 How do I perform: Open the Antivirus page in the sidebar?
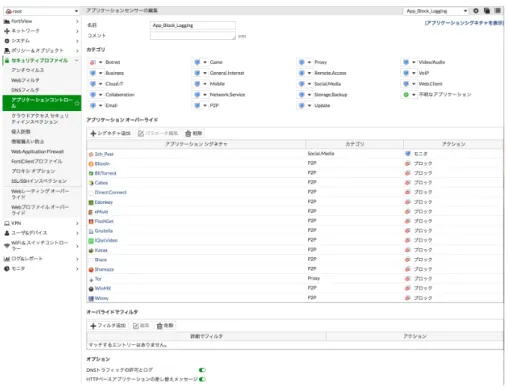coord(28,70)
